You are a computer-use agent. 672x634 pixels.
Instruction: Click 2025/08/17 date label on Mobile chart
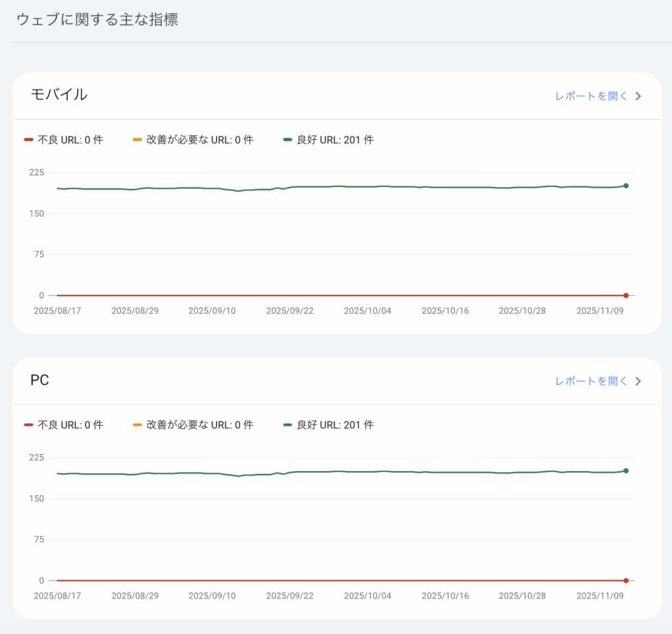(x=57, y=310)
